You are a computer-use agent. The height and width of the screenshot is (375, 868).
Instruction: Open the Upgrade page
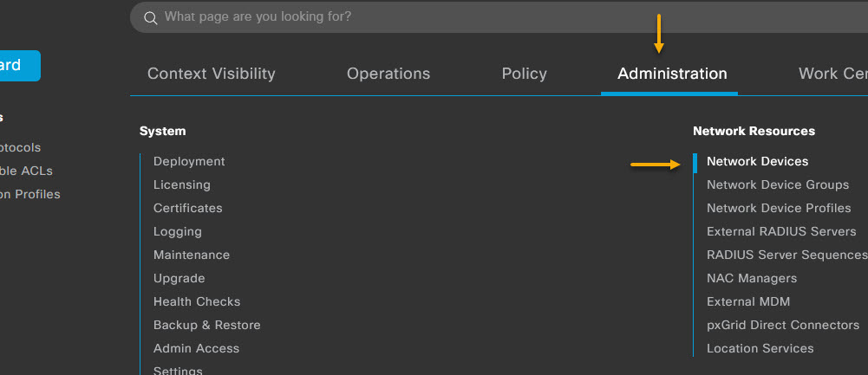tap(179, 278)
